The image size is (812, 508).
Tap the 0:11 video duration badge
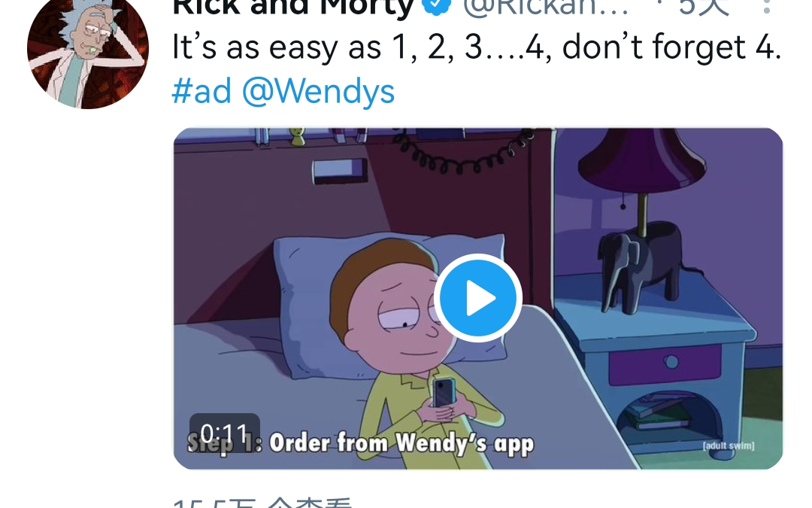(x=225, y=433)
